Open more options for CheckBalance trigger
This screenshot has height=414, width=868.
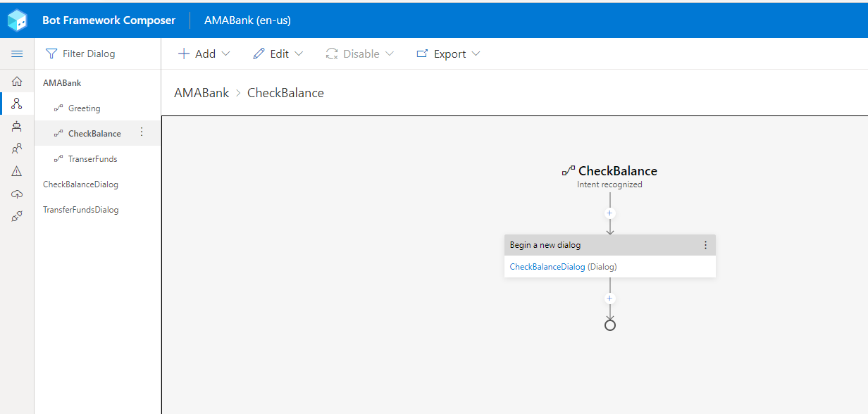(x=142, y=132)
